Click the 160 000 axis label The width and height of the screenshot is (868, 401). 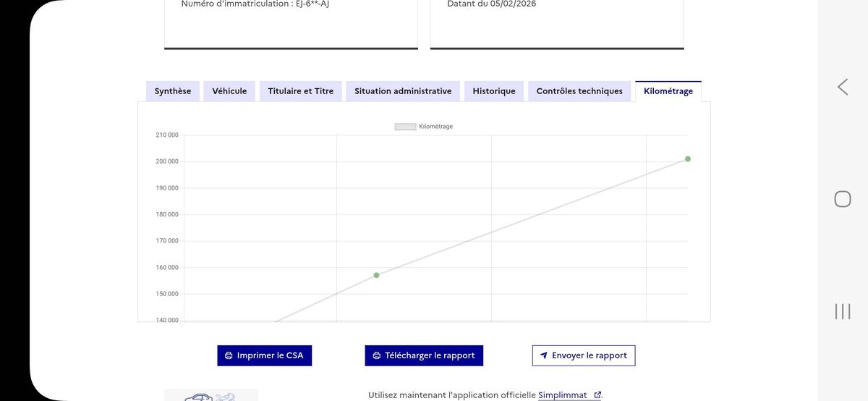pos(167,268)
